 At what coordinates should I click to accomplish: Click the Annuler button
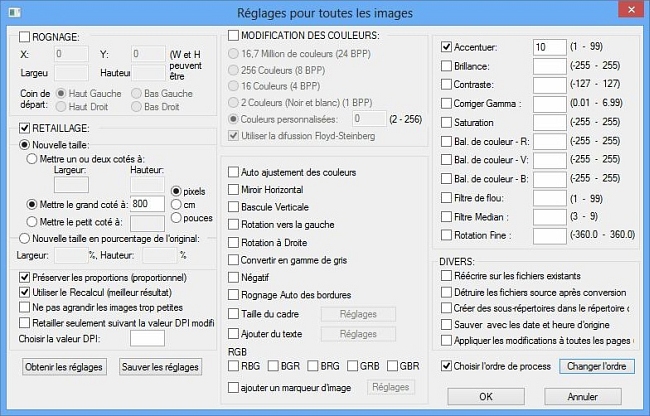583,397
